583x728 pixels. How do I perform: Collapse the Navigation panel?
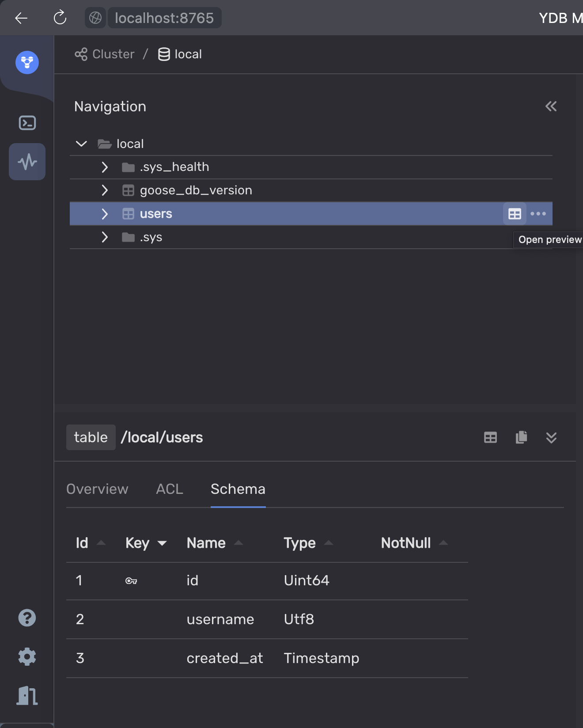point(551,106)
